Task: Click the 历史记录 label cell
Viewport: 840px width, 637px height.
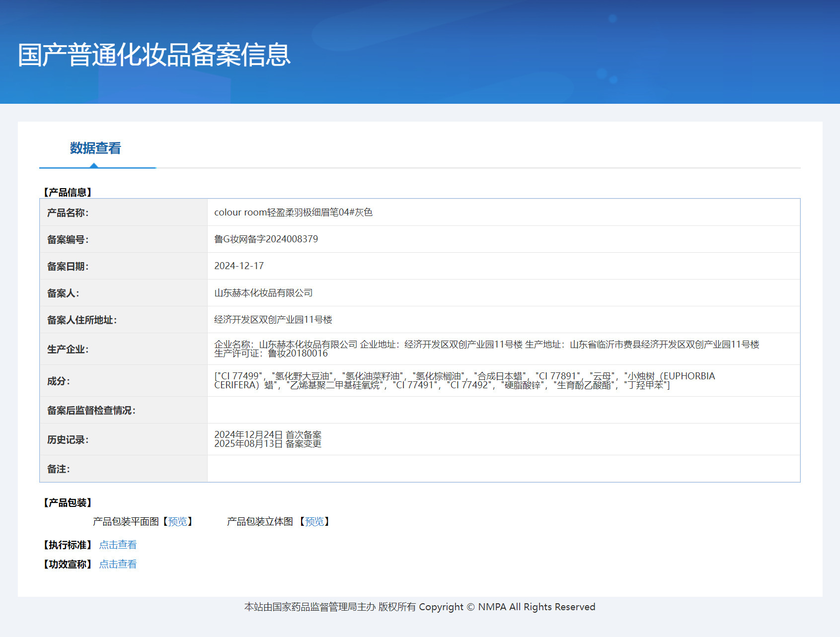Action: tap(124, 439)
